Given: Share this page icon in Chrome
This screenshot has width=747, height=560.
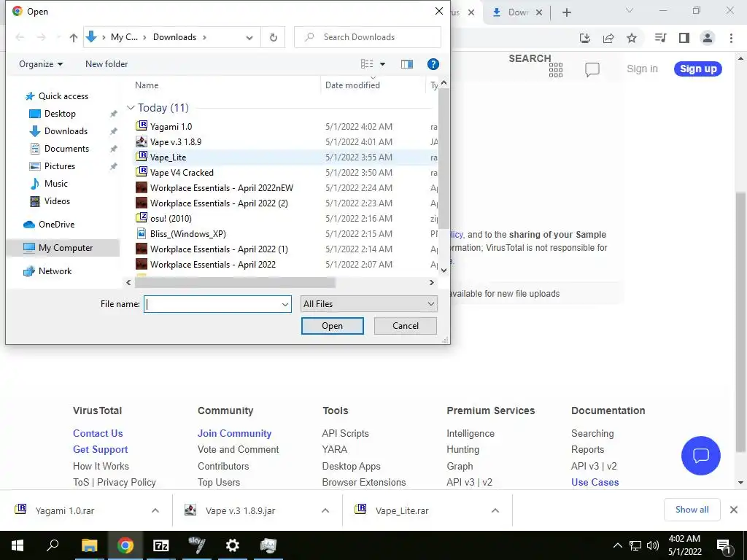Looking at the screenshot, I should pos(608,38).
